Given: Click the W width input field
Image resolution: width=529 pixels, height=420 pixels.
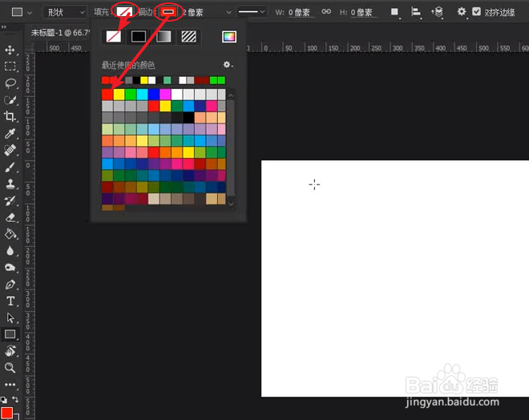Looking at the screenshot, I should pos(301,13).
